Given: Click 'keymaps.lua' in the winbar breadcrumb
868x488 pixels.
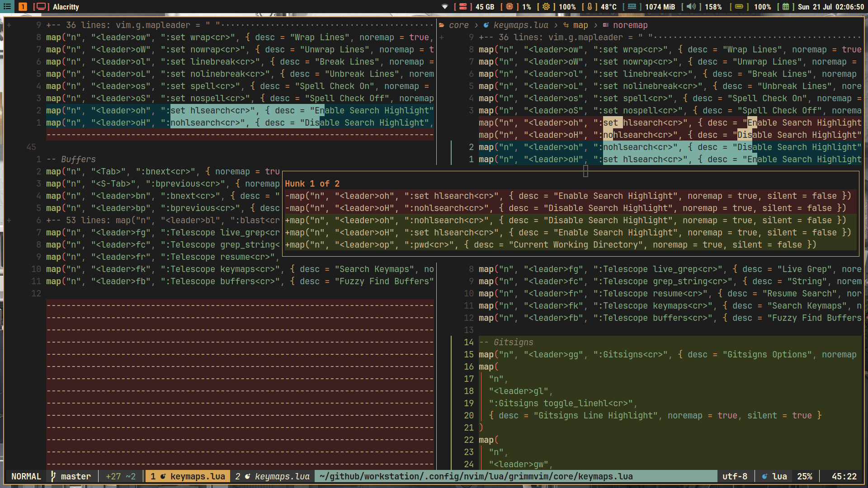Looking at the screenshot, I should [521, 25].
